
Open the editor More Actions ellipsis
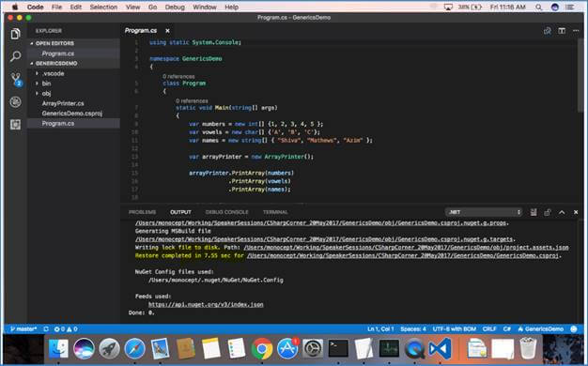tap(576, 31)
